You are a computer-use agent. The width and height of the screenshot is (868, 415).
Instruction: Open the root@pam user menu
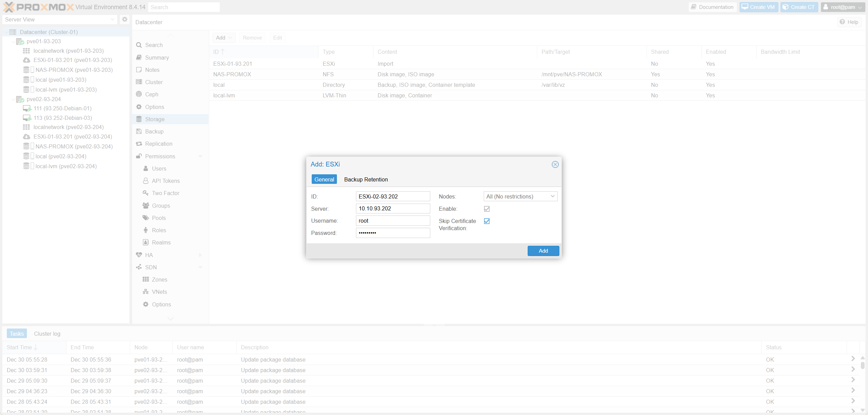842,7
